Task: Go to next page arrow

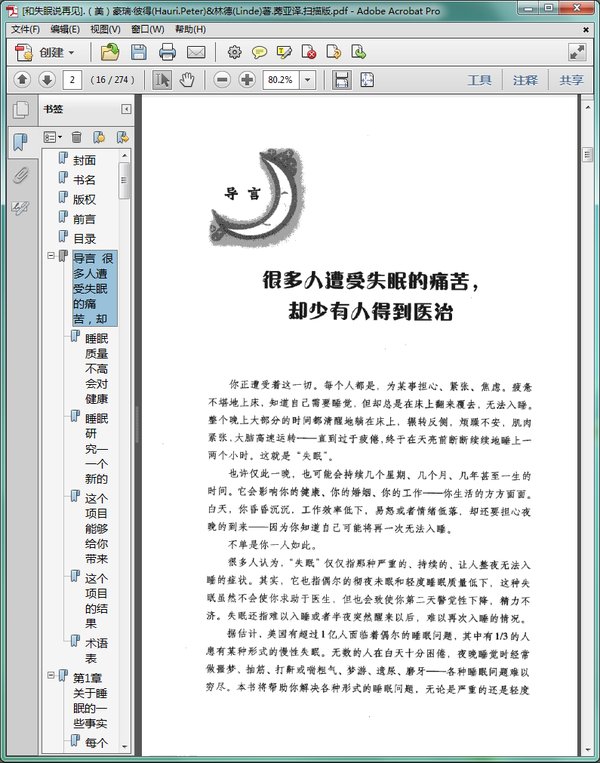Action: (47, 79)
